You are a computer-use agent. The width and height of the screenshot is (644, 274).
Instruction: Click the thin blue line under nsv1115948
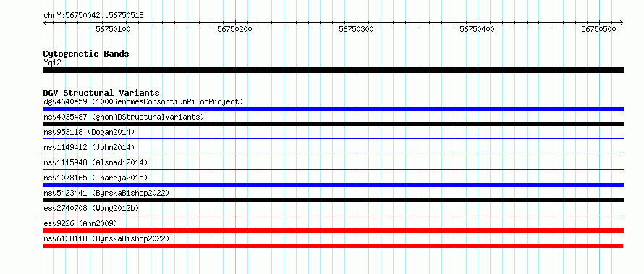333,170
